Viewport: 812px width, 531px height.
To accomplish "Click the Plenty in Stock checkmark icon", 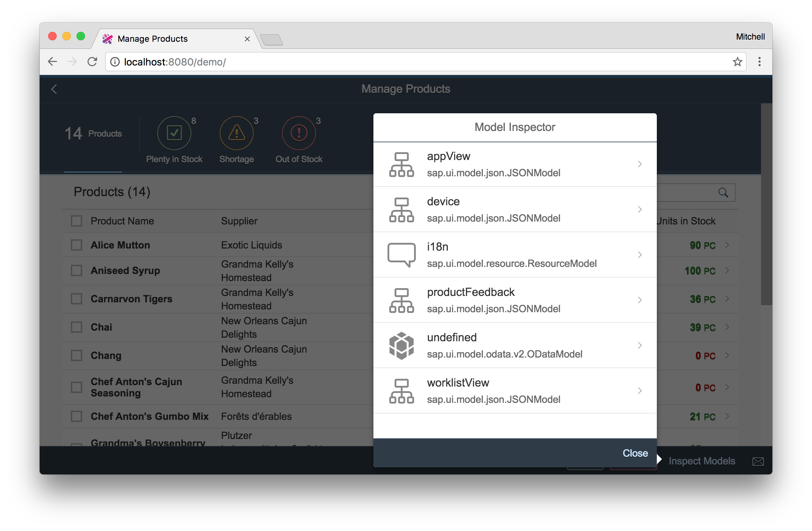I will tap(174, 133).
